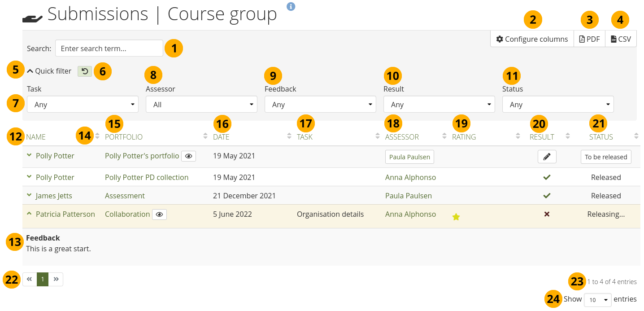Image resolution: width=644 pixels, height=311 pixels.
Task: Open the Status filter dropdown
Action: pyautogui.click(x=557, y=105)
